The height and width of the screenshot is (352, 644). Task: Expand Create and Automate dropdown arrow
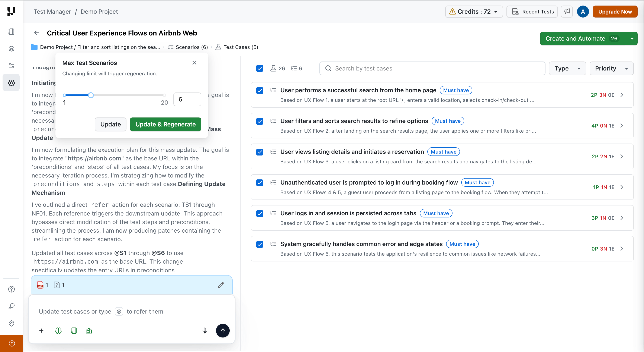pyautogui.click(x=632, y=39)
